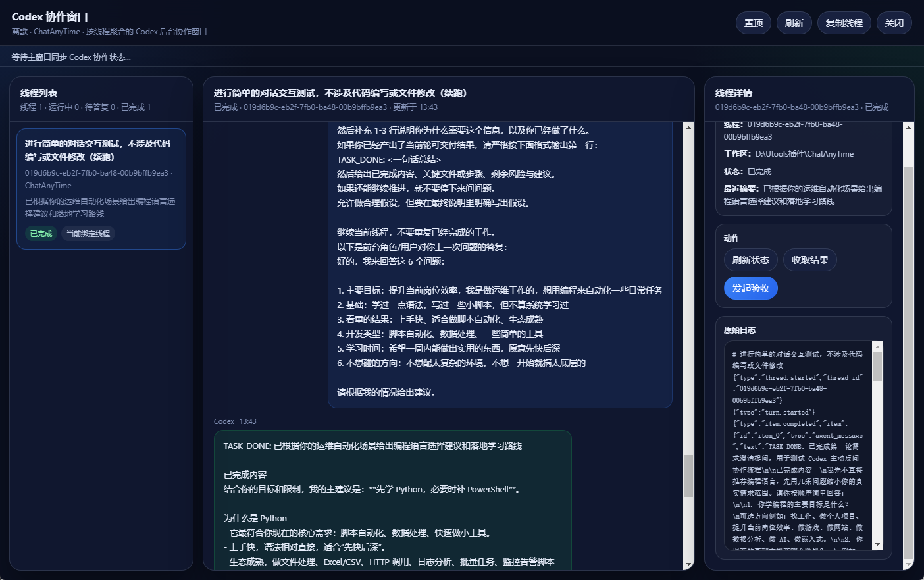Click the 原始日志 section heading
Image resolution: width=924 pixels, height=580 pixels.
[x=740, y=330]
